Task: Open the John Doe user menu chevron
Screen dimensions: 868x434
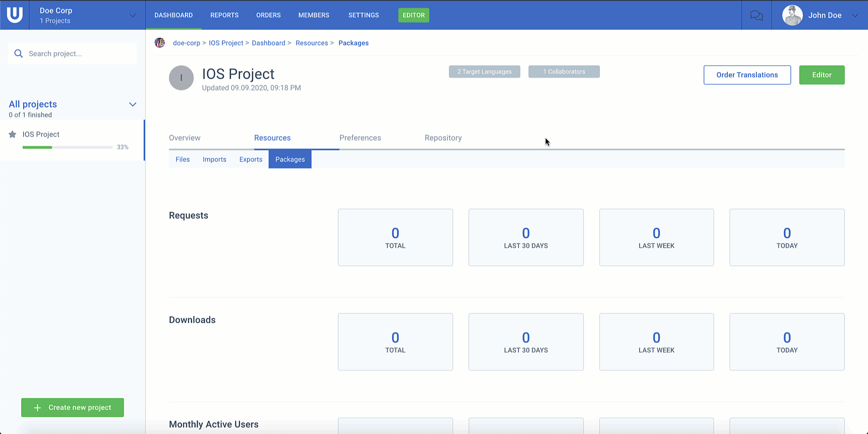Action: (855, 15)
